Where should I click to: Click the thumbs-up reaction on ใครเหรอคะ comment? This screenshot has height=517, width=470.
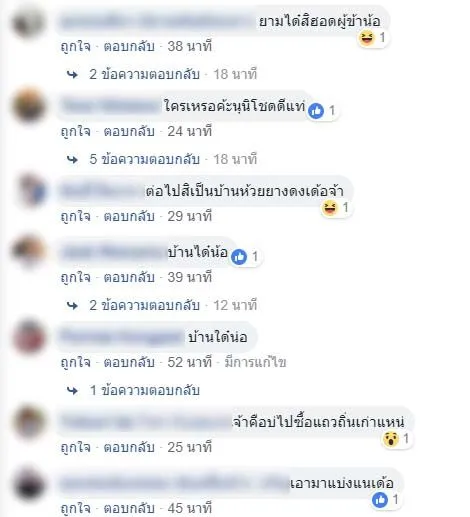pyautogui.click(x=316, y=110)
